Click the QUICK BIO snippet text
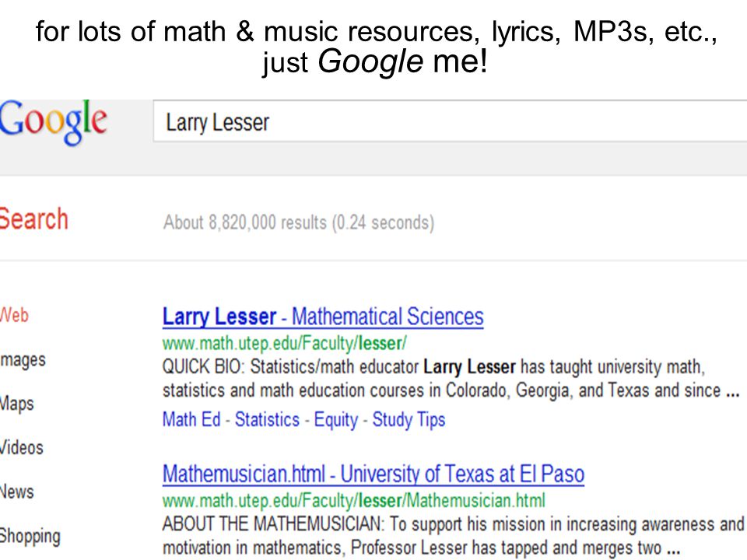The image size is (747, 560). 451,379
